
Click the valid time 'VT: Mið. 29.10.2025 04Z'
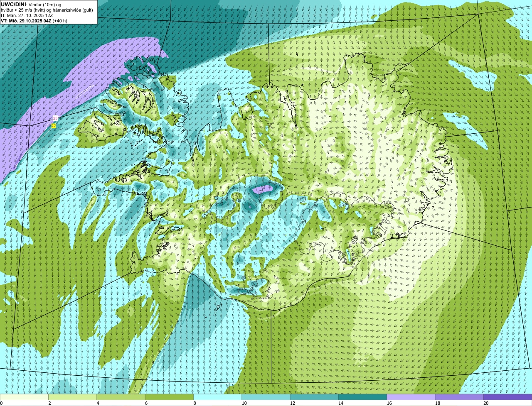26,21
